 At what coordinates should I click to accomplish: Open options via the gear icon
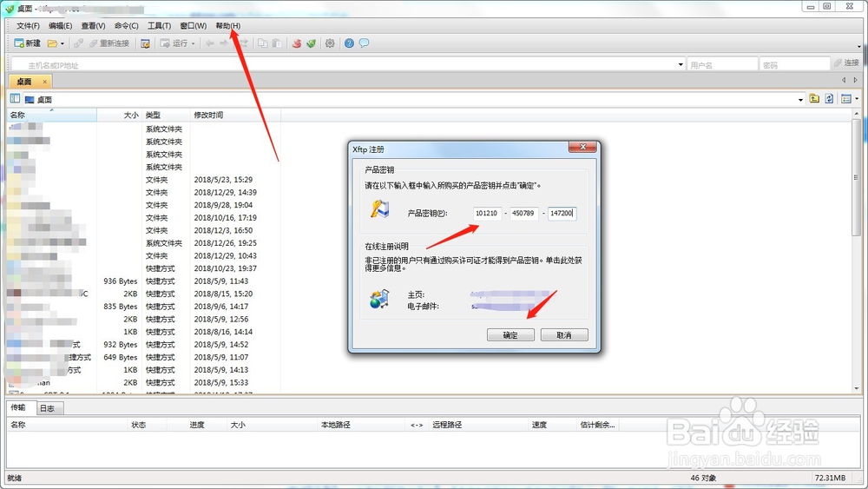[330, 43]
